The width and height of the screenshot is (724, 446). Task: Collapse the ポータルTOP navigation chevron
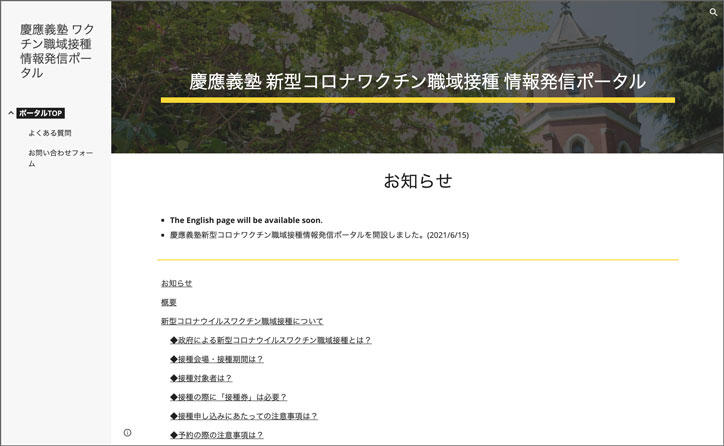10,113
